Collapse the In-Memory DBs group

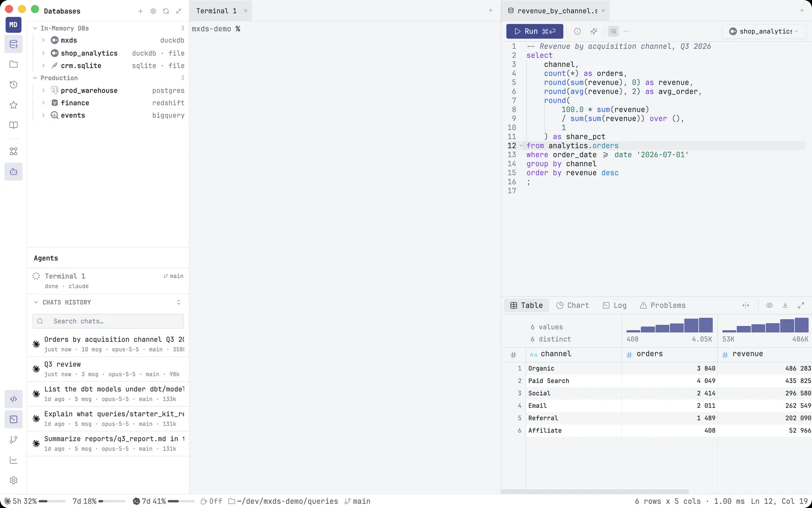35,28
